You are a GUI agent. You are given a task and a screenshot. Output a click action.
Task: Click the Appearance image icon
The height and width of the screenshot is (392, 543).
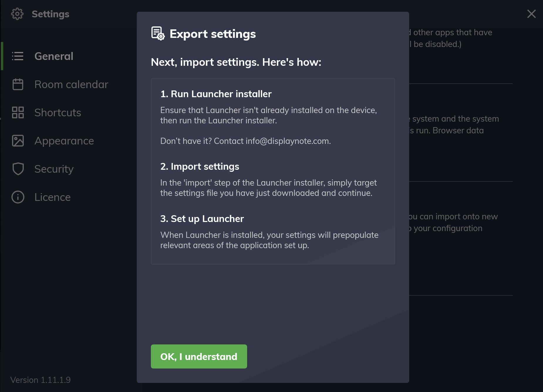(x=18, y=141)
